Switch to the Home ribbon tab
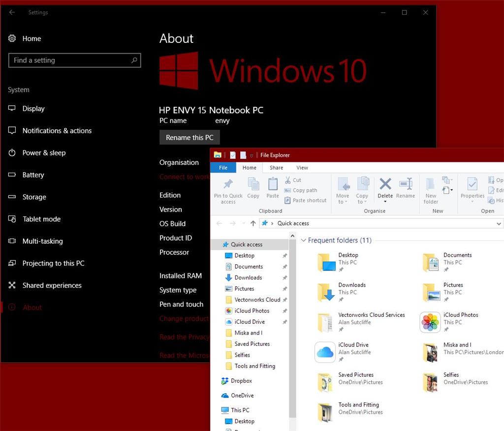 click(x=250, y=167)
